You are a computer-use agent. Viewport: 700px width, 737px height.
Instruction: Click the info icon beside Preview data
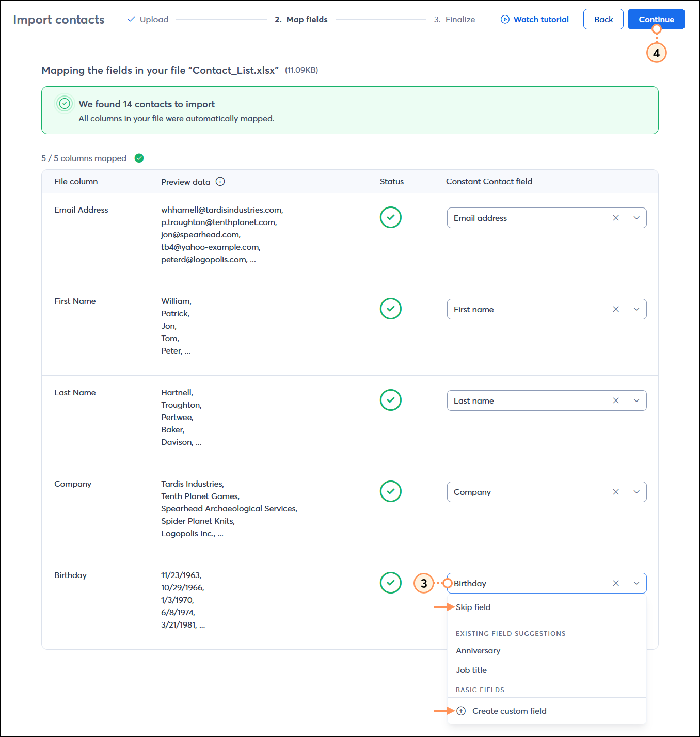[x=220, y=181]
